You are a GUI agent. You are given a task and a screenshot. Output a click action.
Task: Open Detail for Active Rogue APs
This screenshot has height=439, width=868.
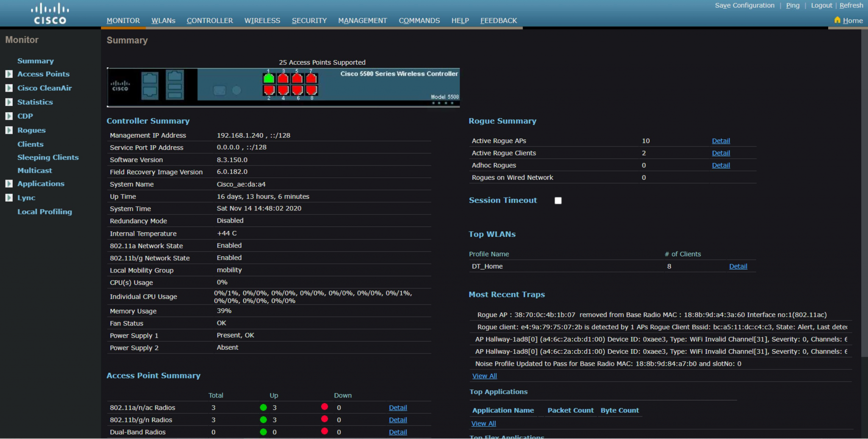pos(721,141)
